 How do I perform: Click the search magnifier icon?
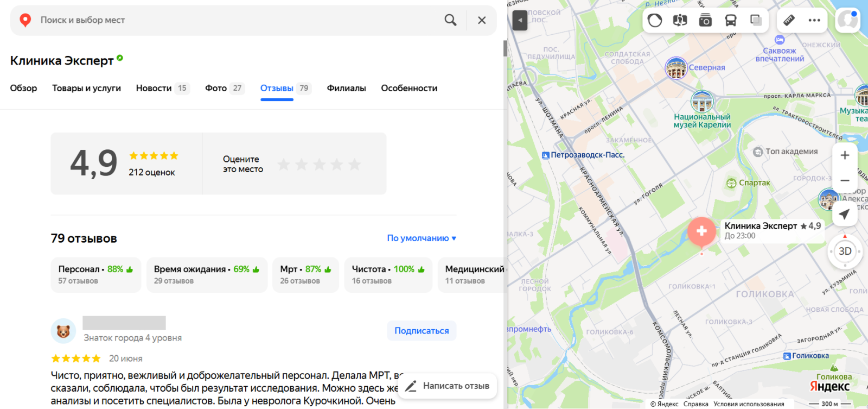450,20
